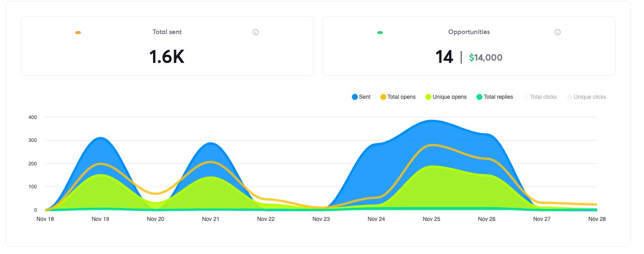Click the Nov 27 x-axis label

(541, 219)
